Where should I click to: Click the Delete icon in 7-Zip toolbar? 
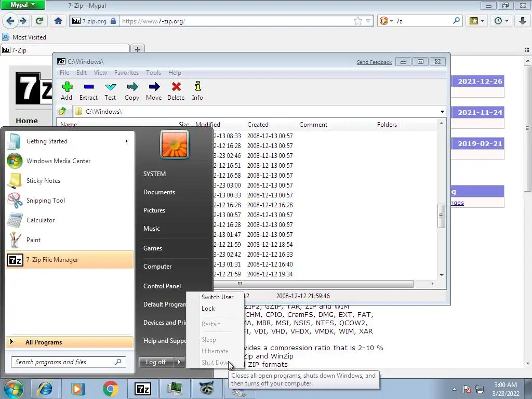pos(176,87)
